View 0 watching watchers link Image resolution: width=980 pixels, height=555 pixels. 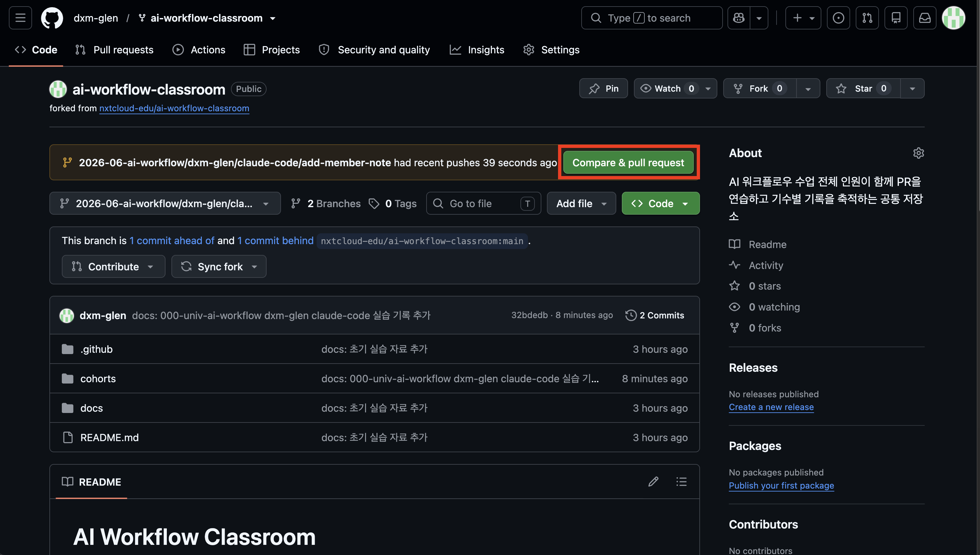tap(764, 307)
